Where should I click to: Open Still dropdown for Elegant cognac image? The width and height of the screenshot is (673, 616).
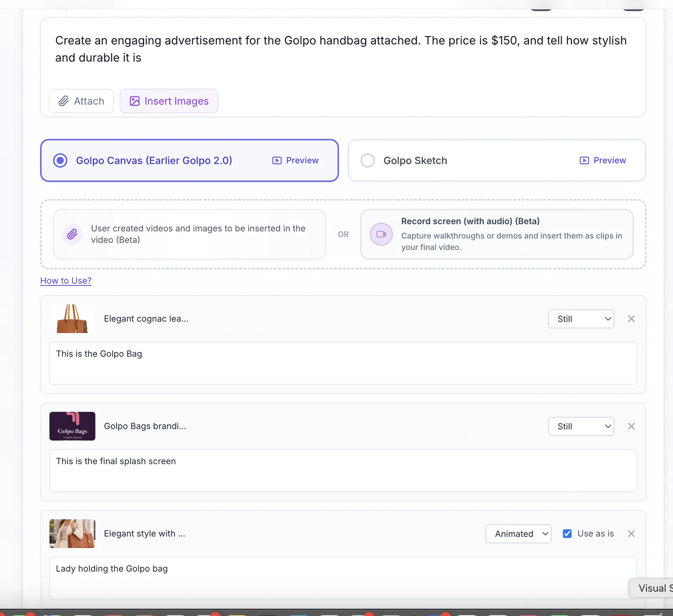pyautogui.click(x=581, y=319)
